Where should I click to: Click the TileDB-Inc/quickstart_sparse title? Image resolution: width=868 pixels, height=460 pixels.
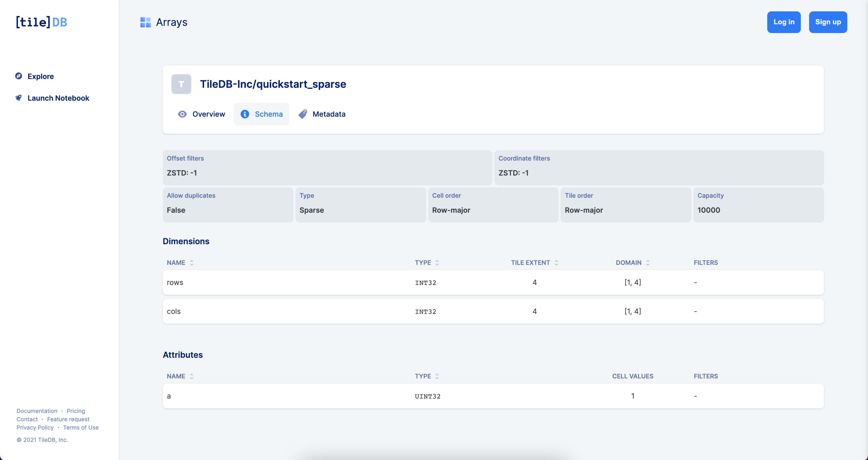[x=273, y=84]
